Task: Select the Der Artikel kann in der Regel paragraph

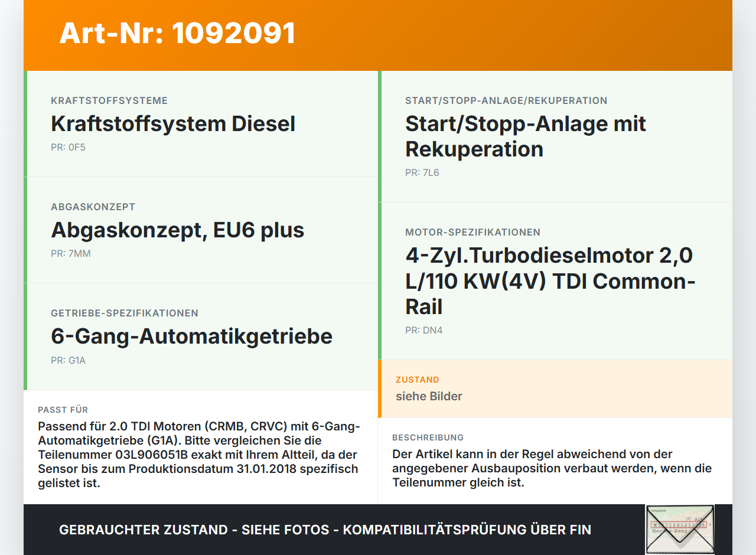Action: click(552, 468)
